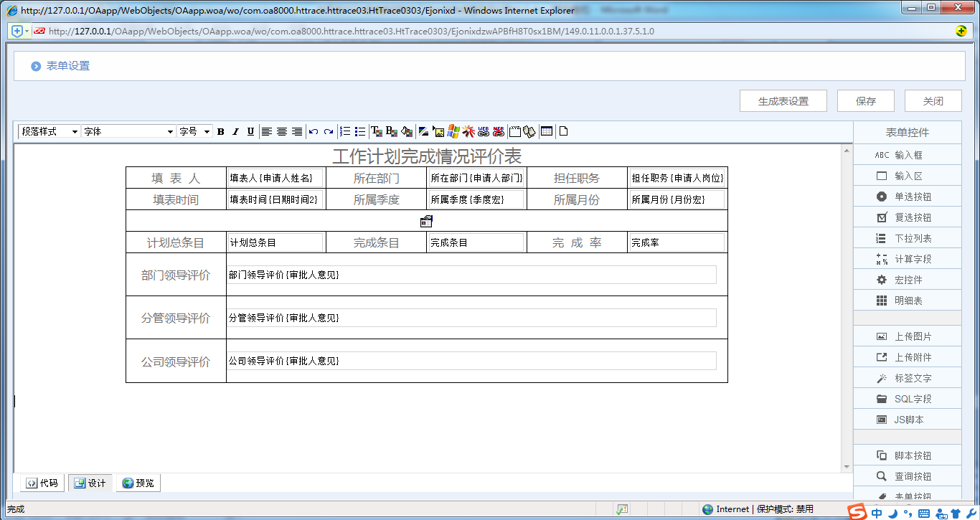
Task: Add a JS脚本 script control
Action: tap(907, 419)
